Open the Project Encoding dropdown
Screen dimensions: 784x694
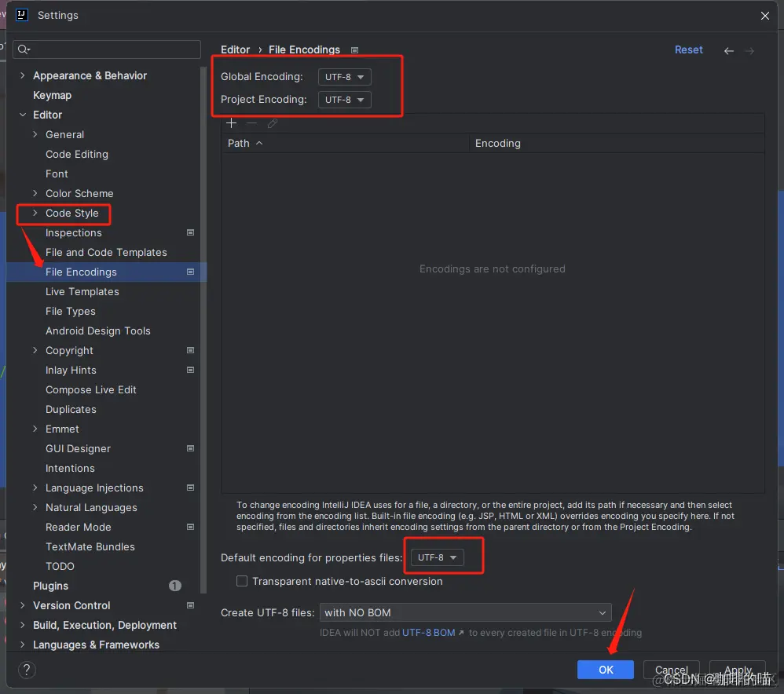tap(345, 100)
